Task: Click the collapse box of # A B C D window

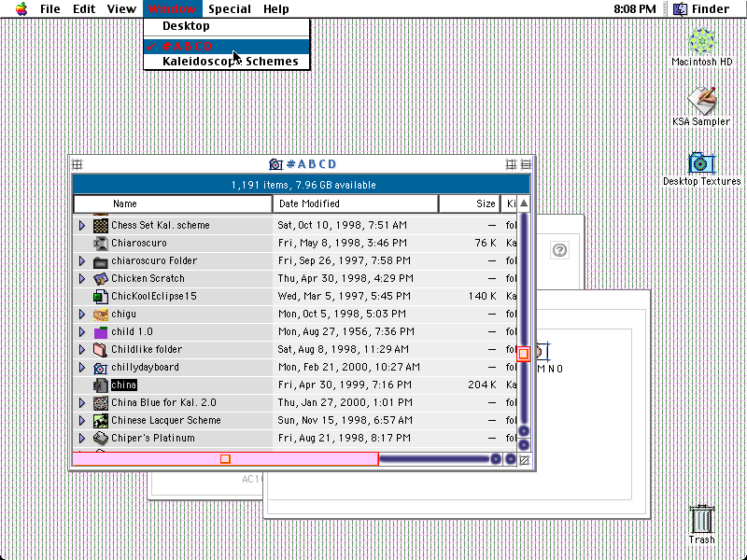Action: pos(526,165)
